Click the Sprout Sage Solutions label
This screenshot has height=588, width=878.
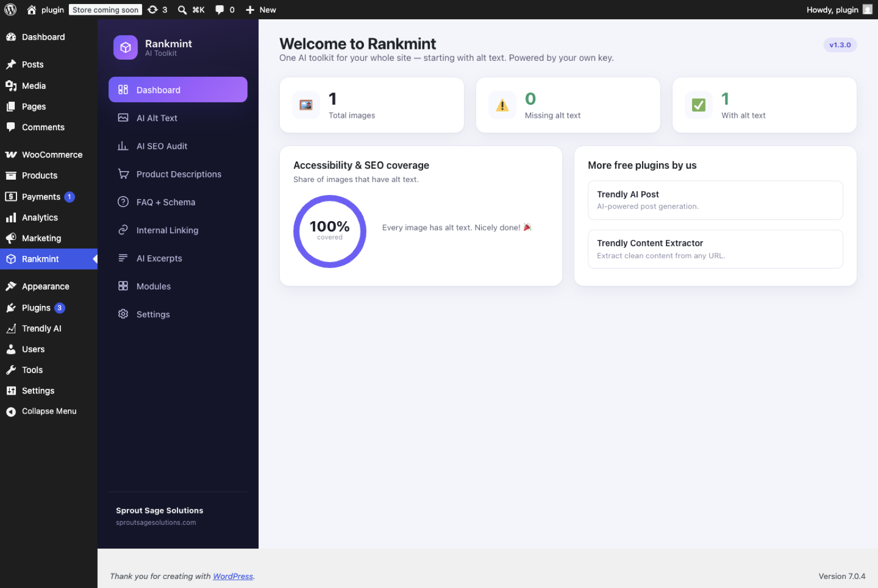click(x=159, y=511)
